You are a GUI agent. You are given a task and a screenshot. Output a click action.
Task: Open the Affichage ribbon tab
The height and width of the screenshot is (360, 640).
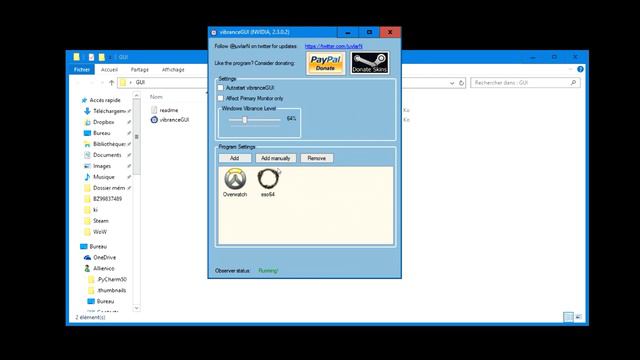[173, 70]
